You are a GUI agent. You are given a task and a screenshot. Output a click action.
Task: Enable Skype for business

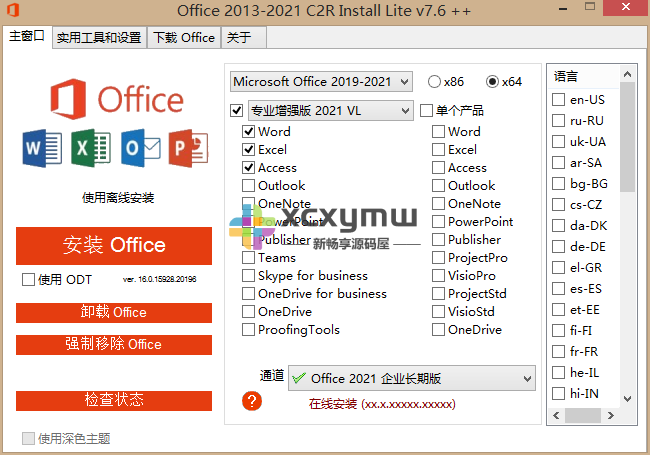pyautogui.click(x=248, y=276)
